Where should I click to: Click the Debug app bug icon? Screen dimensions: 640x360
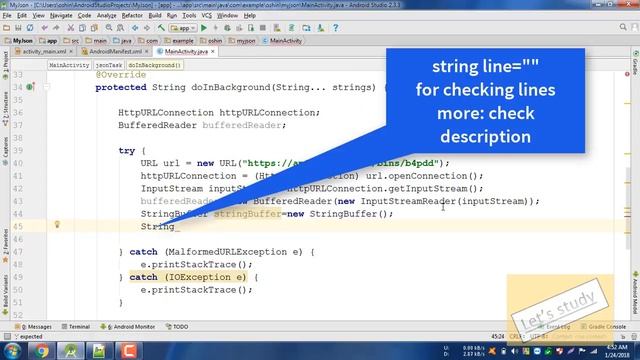227,28
